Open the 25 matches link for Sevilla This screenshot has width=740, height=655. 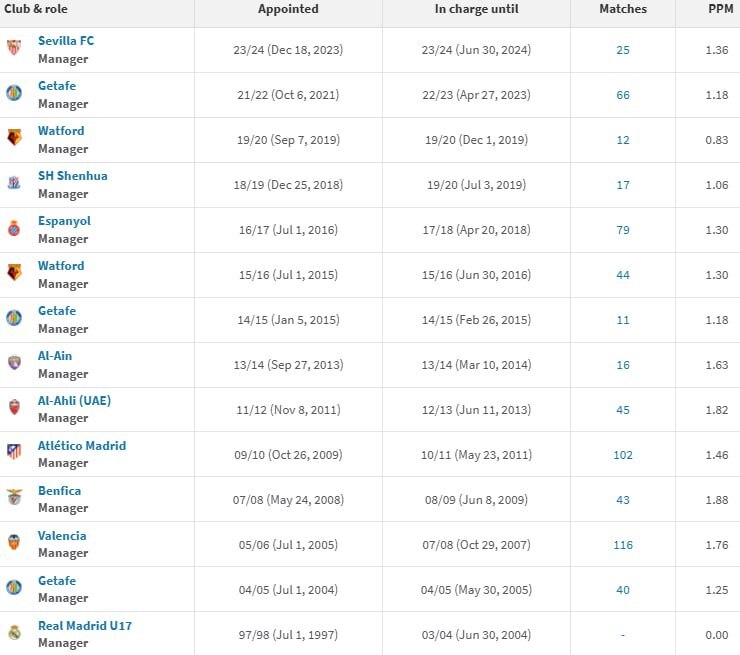(x=623, y=50)
